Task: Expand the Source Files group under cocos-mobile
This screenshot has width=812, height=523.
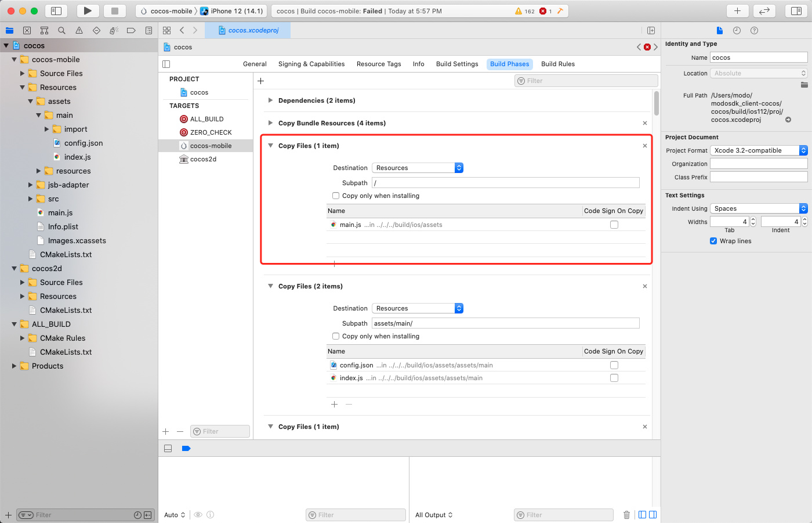Action: 23,73
